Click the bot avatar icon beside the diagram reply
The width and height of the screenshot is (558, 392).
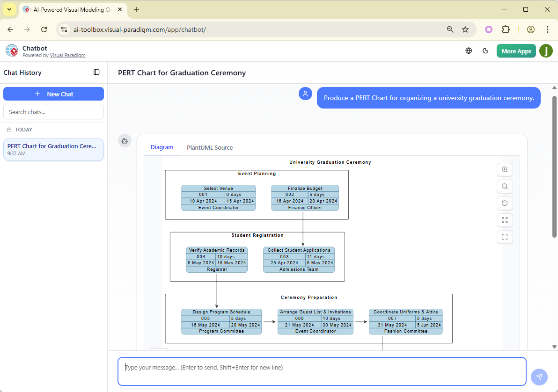[x=125, y=140]
